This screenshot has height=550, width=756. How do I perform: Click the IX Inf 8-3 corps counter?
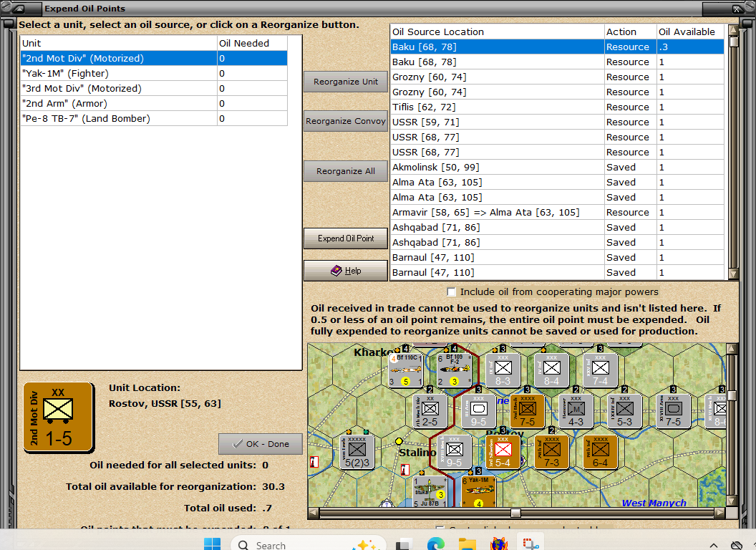(503, 370)
